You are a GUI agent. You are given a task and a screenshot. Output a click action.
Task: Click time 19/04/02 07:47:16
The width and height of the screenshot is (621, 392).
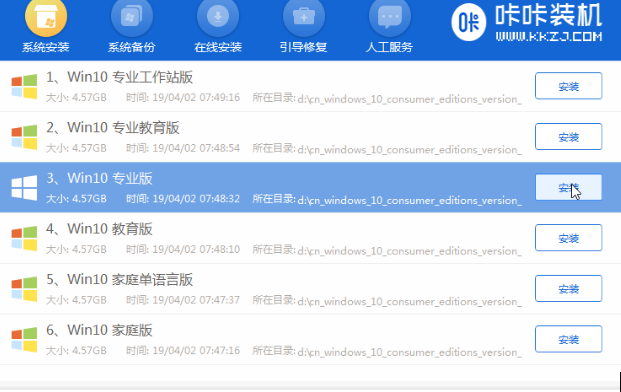(196, 351)
